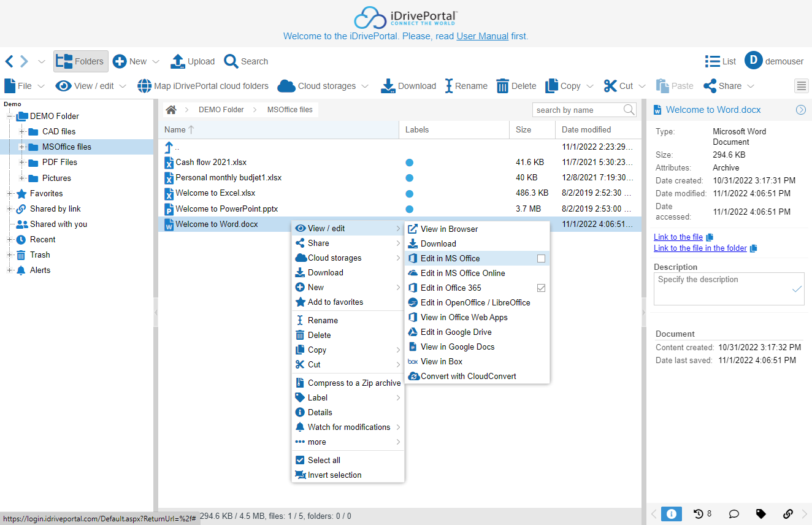This screenshot has height=525, width=812.
Task: Copy link icon next to 'Link to the file'
Action: (710, 237)
